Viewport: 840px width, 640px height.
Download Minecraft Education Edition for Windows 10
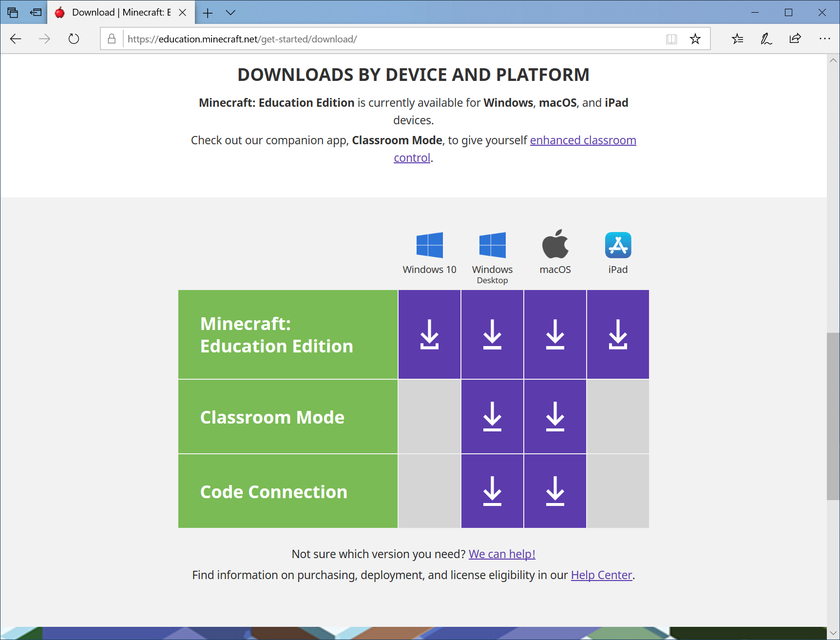click(429, 334)
